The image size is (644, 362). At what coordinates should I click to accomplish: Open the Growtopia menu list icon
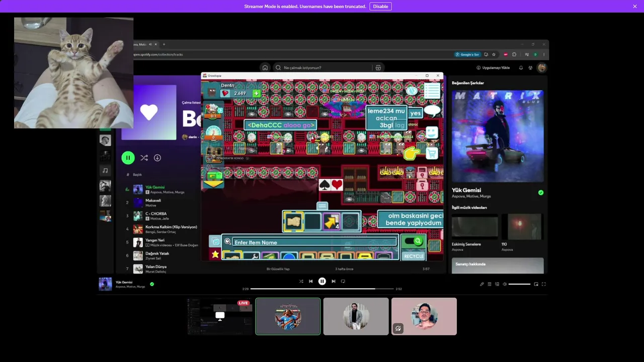(432, 91)
